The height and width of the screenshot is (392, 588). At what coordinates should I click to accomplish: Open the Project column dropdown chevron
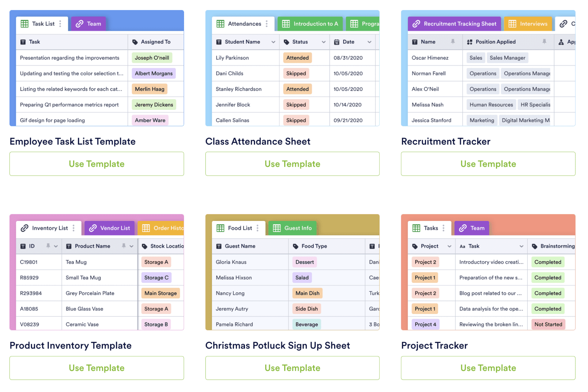pyautogui.click(x=449, y=246)
